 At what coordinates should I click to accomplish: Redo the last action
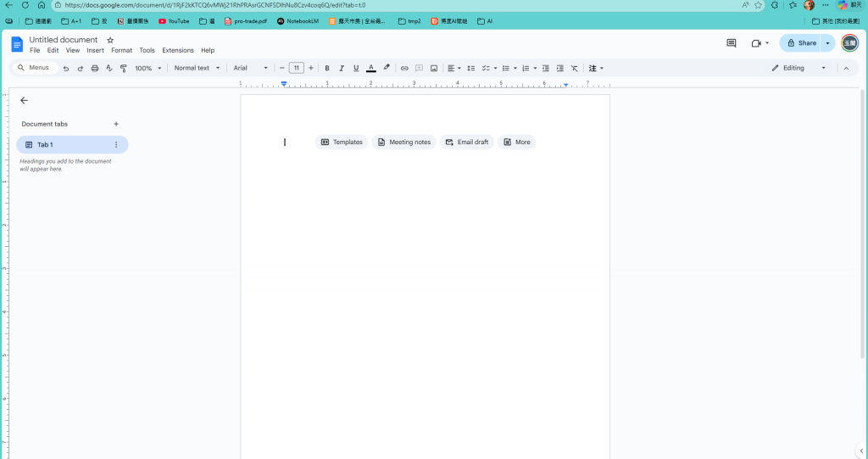click(81, 68)
